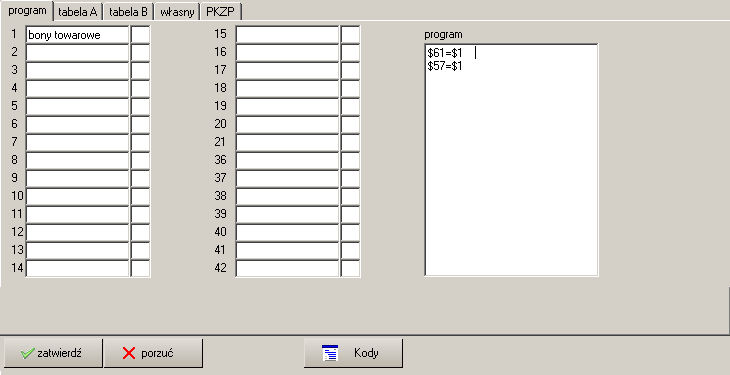The height and width of the screenshot is (375, 730).
Task: Switch to the tabela A tab
Action: [x=77, y=12]
